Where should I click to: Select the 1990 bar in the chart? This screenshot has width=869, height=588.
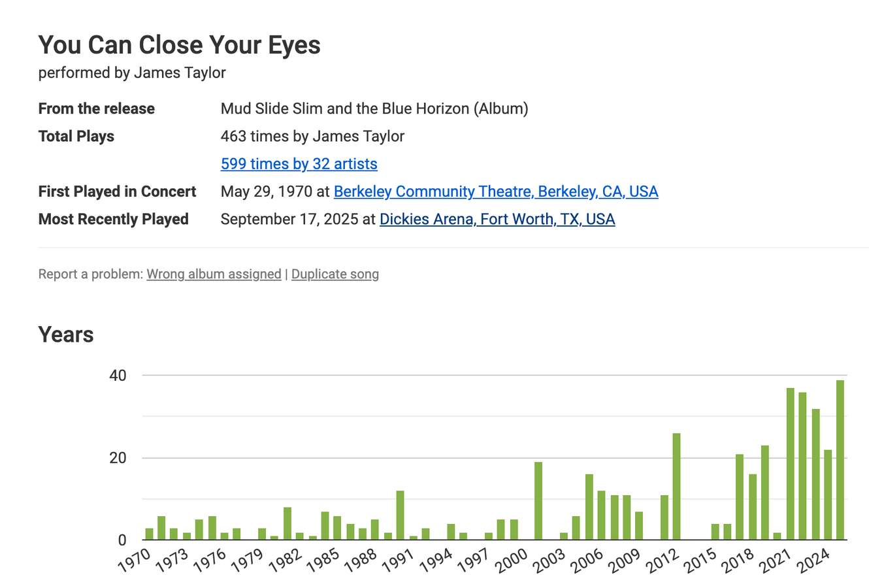coord(401,515)
